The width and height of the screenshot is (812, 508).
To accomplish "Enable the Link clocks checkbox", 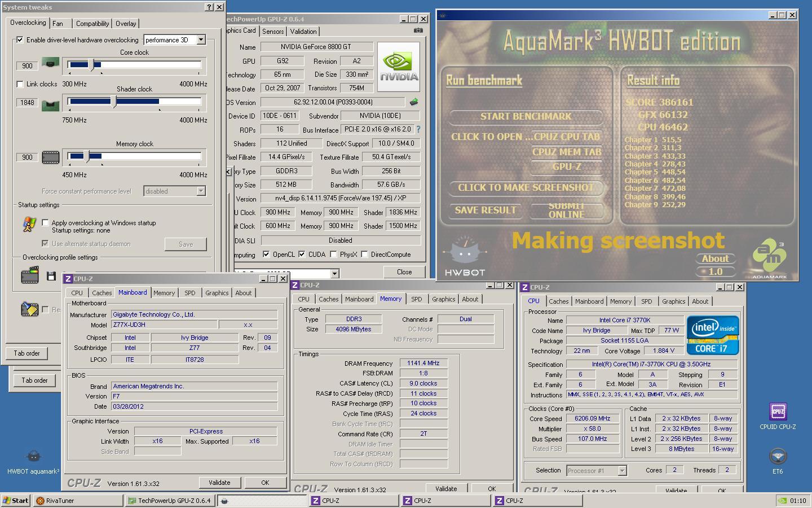I will coord(20,84).
